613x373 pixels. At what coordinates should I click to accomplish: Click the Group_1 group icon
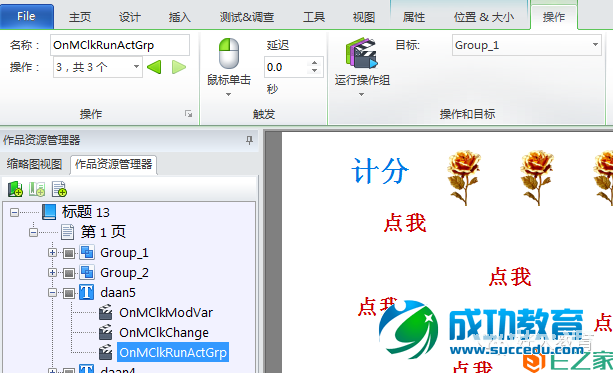[87, 253]
